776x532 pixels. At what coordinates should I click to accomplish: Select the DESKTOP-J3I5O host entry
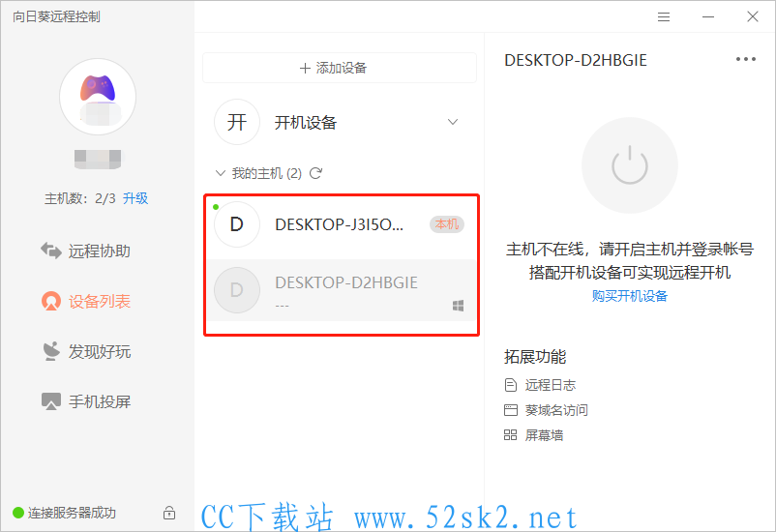[341, 224]
